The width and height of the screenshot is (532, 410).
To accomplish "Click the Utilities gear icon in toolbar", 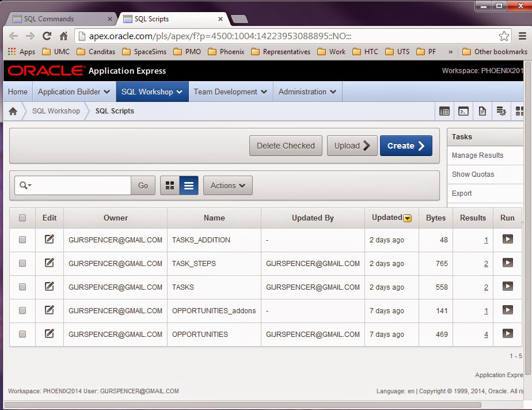I will [x=501, y=111].
